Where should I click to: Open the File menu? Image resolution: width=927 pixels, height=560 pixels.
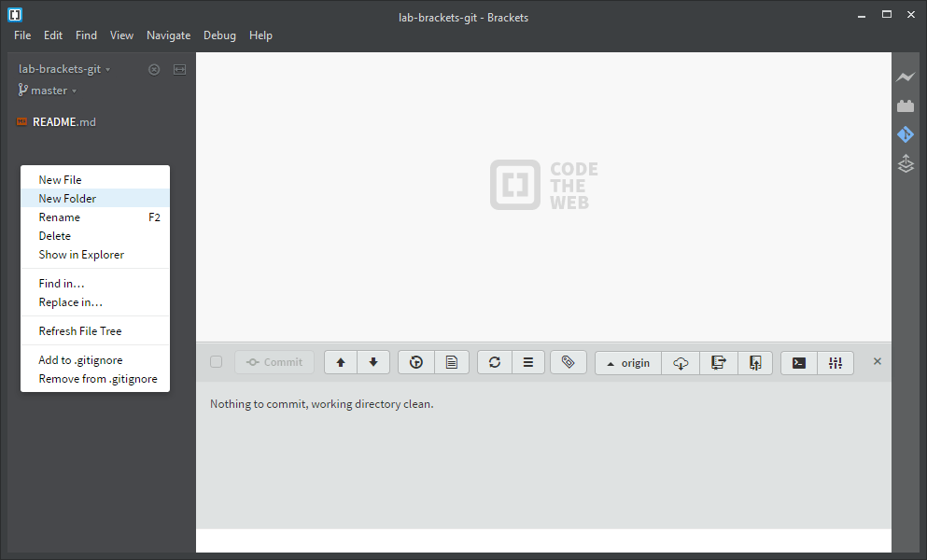(x=22, y=35)
